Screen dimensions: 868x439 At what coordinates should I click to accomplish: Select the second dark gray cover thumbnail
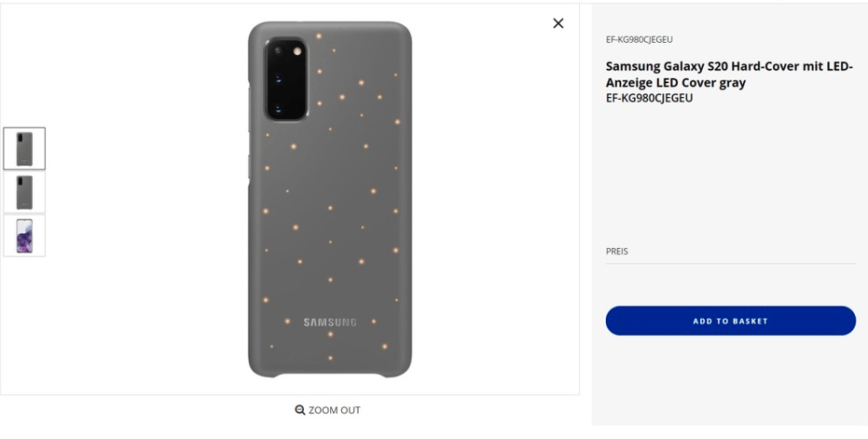click(24, 193)
